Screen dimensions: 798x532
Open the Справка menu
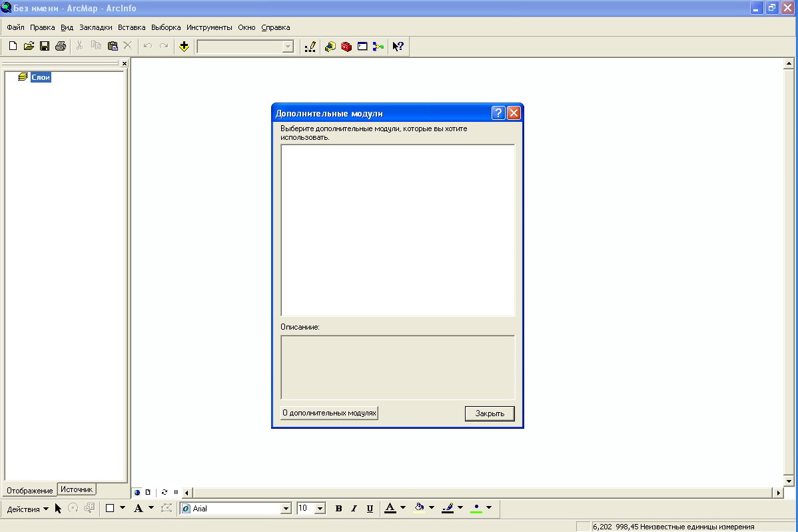pos(276,27)
